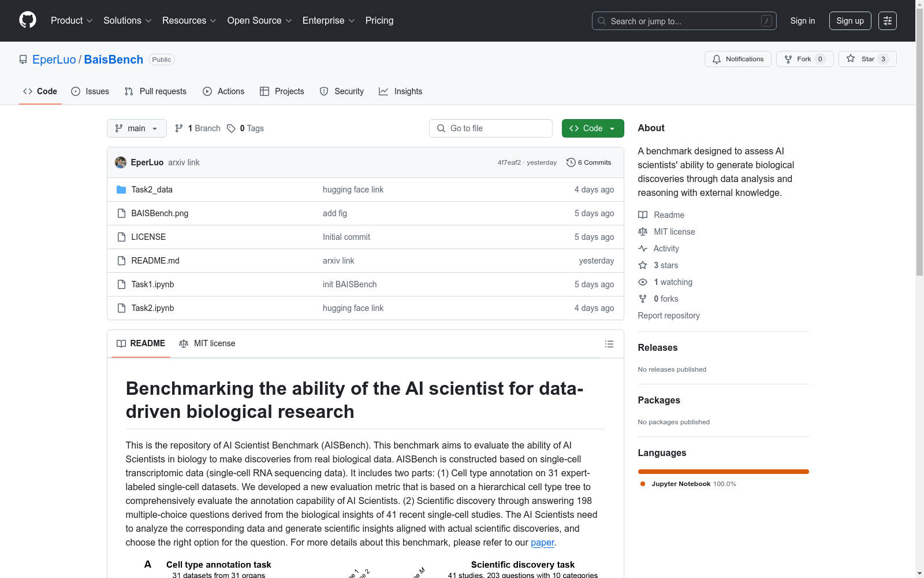View the 6 Commits history
The height and width of the screenshot is (578, 924).
point(589,162)
